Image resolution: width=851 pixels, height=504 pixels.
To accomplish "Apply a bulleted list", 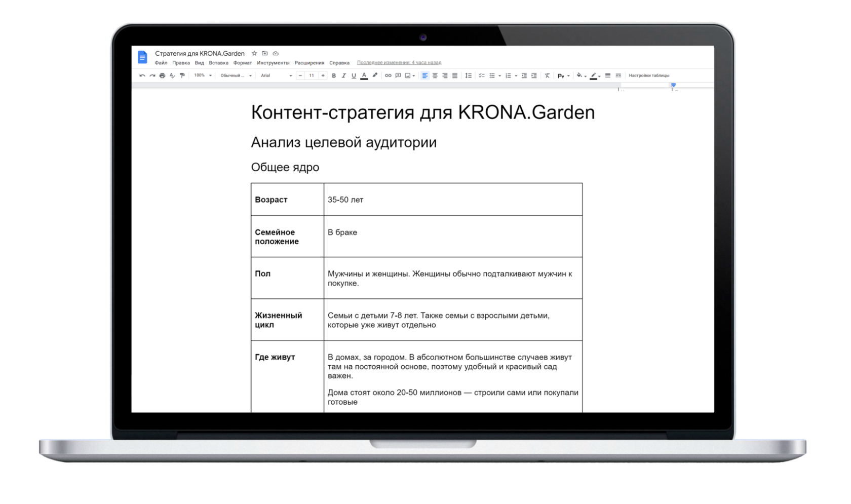I will pos(492,75).
